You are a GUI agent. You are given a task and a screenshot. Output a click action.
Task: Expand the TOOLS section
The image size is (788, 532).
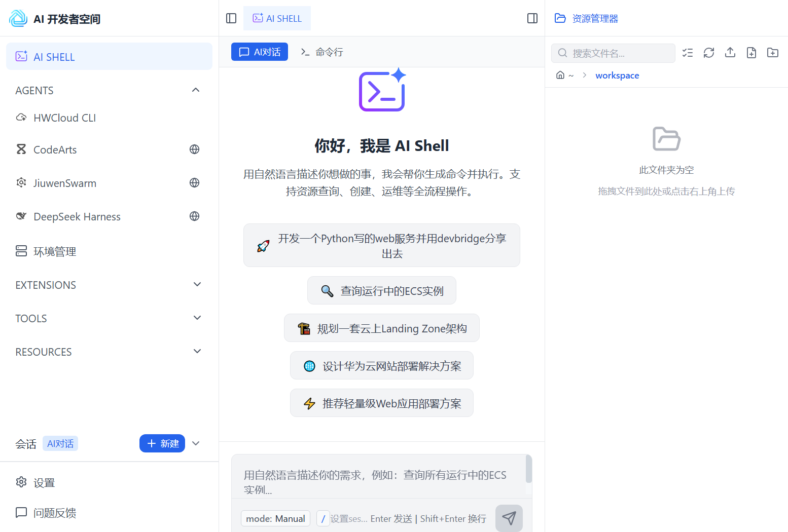point(197,318)
